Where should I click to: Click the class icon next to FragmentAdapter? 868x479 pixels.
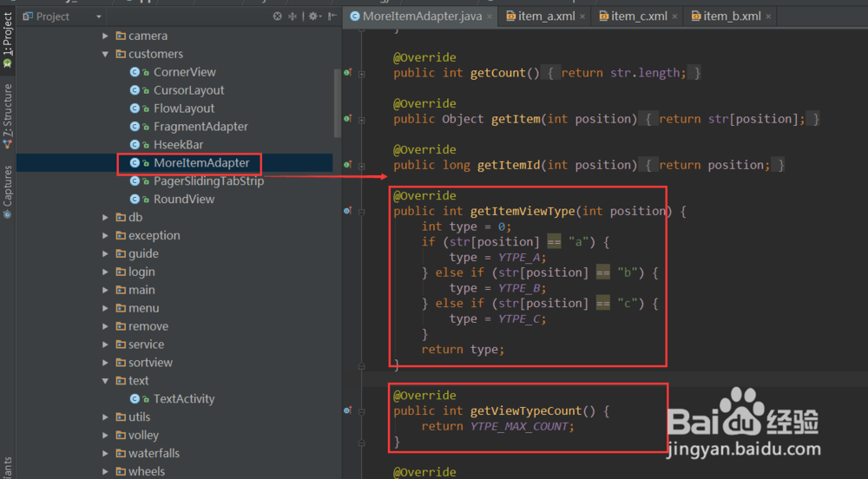135,127
